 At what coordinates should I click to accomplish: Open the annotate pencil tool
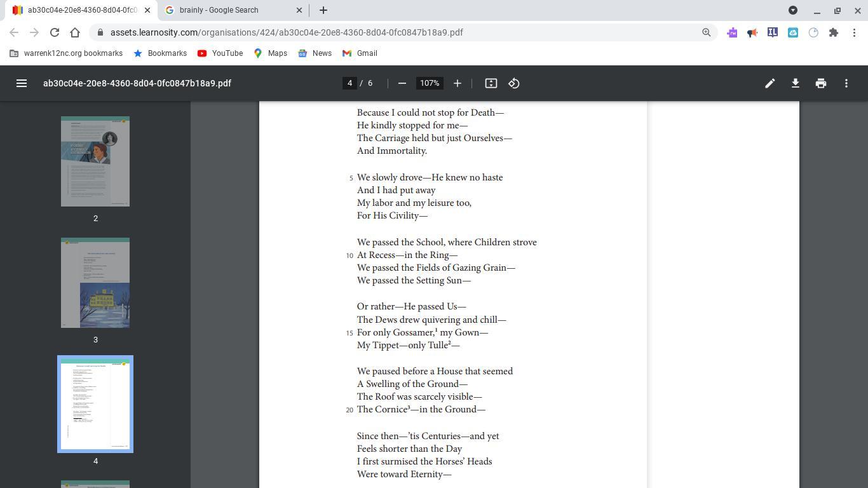tap(770, 83)
